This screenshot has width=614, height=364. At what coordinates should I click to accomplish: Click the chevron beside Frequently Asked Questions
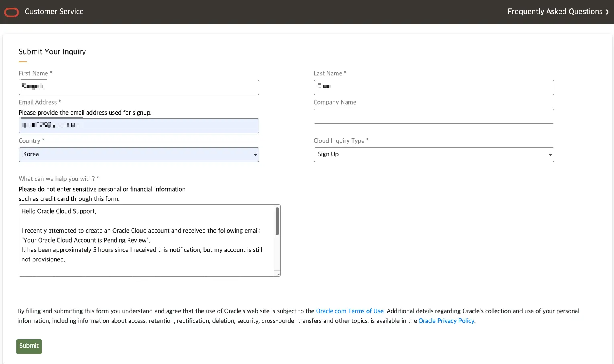click(x=607, y=12)
